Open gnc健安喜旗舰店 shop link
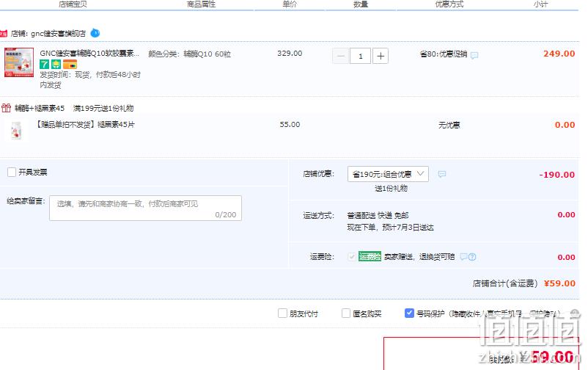This screenshot has width=588, height=370. (58, 34)
